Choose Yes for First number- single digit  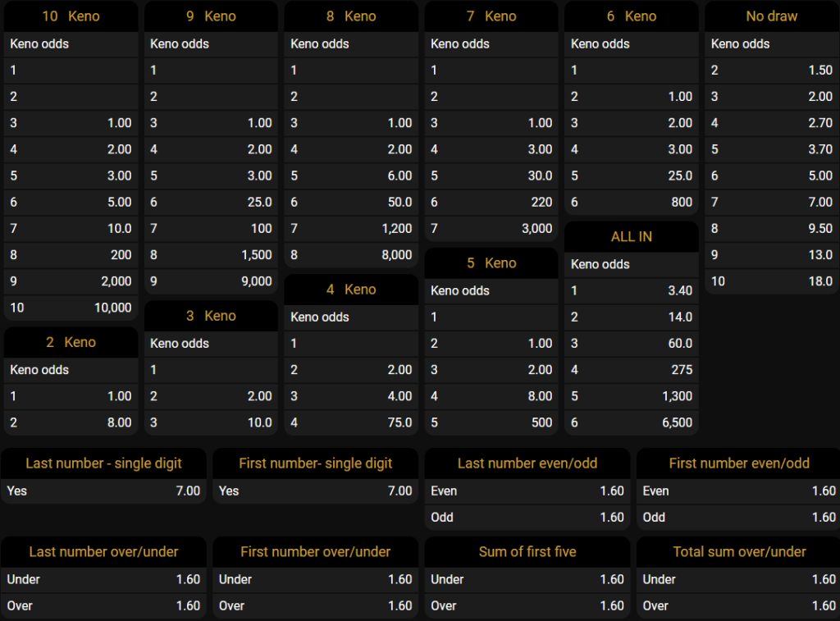point(315,491)
